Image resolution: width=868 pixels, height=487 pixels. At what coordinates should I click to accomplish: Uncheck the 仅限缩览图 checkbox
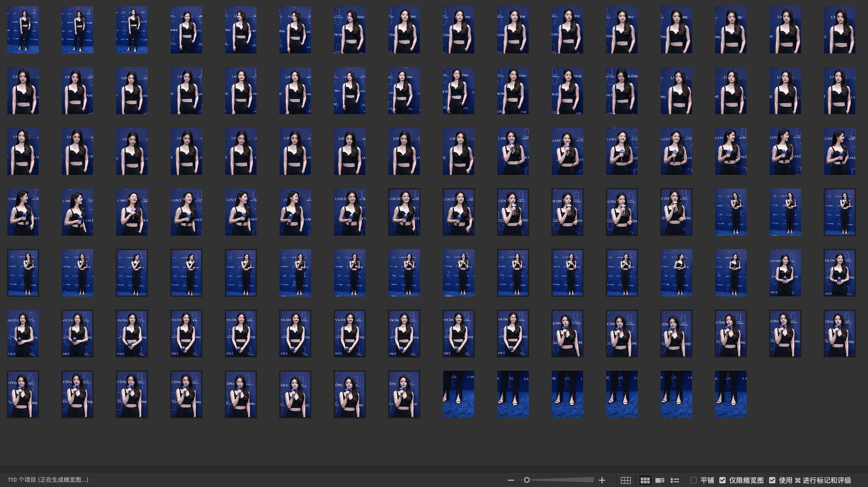coord(722,480)
